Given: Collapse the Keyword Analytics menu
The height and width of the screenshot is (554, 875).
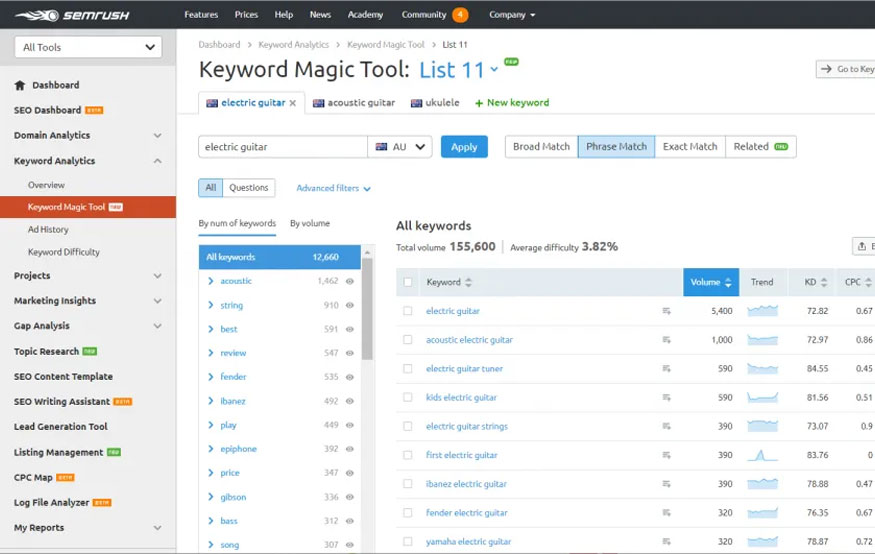Looking at the screenshot, I should click(x=157, y=161).
